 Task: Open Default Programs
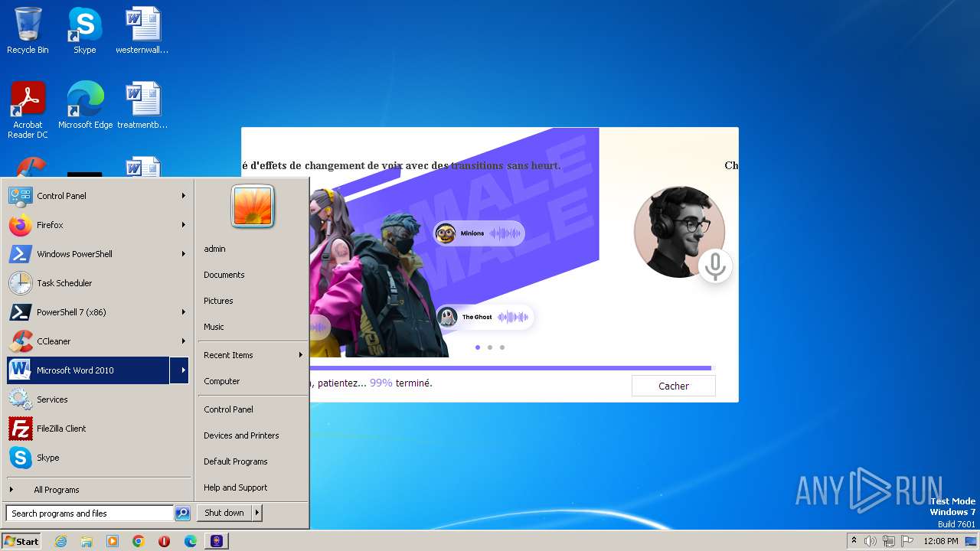pyautogui.click(x=253, y=461)
